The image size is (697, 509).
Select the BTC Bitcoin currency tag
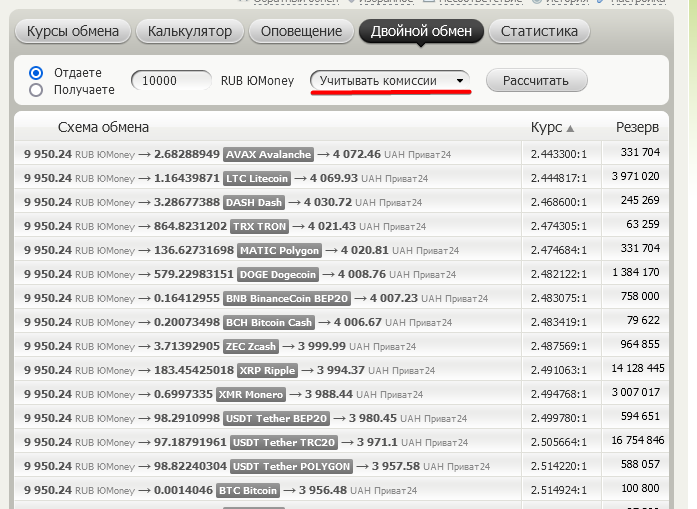coord(248,490)
